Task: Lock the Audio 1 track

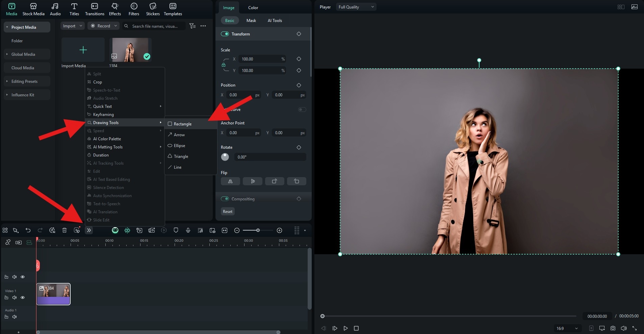Action: (x=6, y=317)
